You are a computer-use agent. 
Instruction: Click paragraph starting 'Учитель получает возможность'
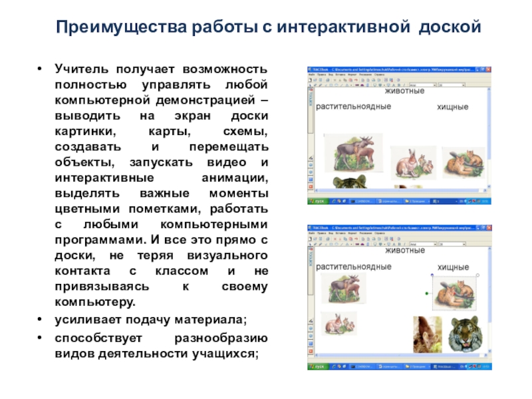coord(161,185)
